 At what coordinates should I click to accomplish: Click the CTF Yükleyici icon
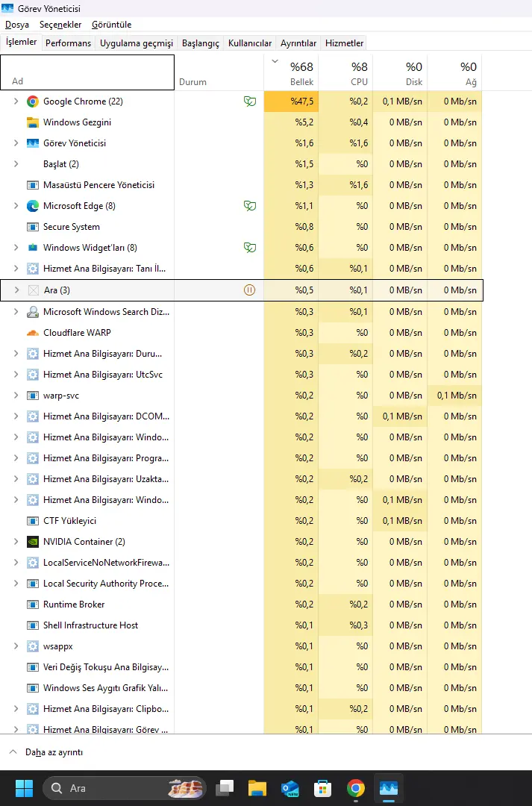[x=32, y=521]
